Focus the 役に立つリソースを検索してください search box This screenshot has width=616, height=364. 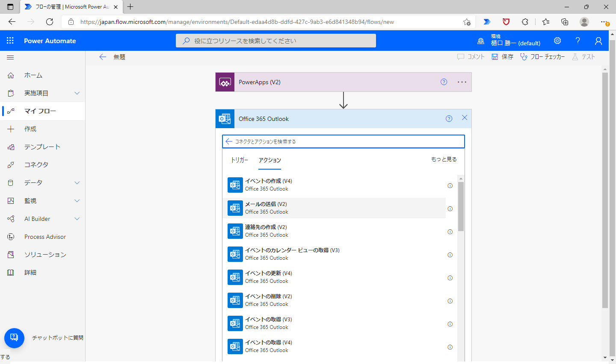coord(276,41)
